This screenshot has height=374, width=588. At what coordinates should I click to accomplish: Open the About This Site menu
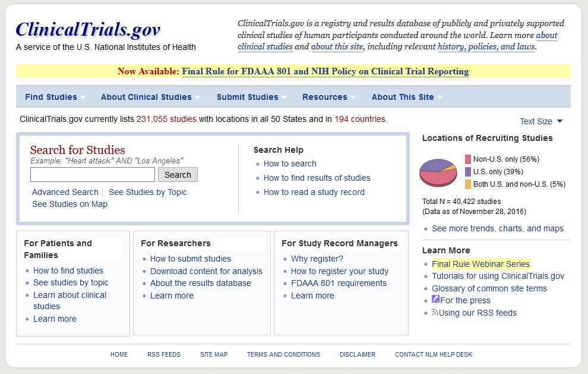(x=406, y=98)
